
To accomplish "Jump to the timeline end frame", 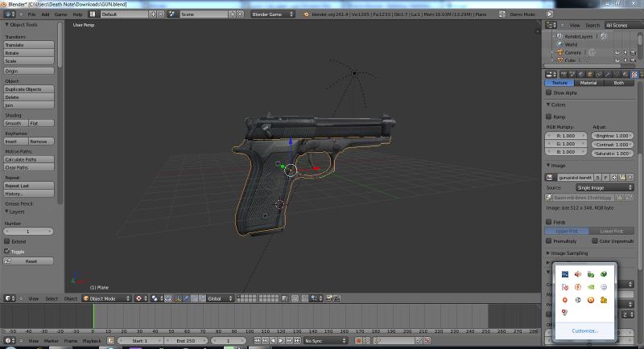I will point(296,340).
